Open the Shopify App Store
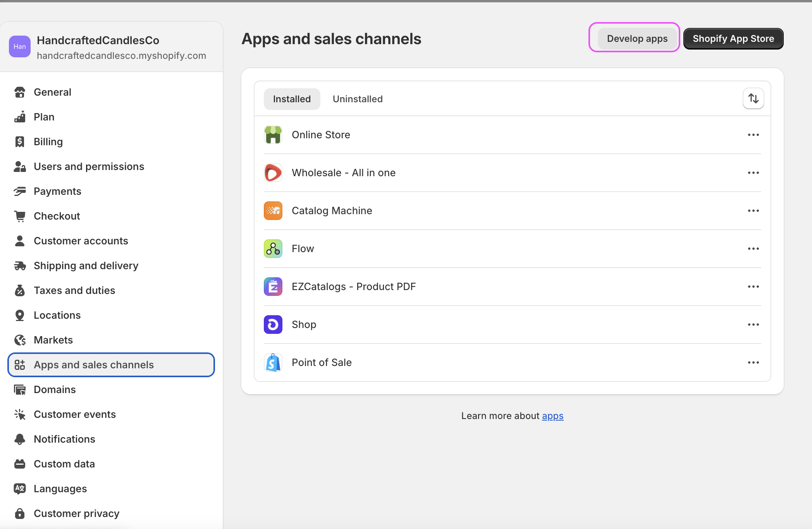The height and width of the screenshot is (529, 812). [733, 39]
